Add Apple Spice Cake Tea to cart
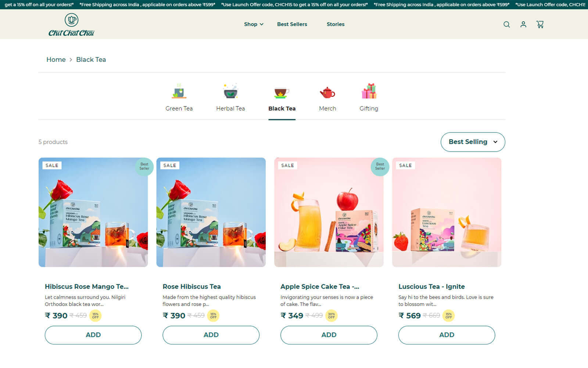This screenshot has height=368, width=588. [329, 335]
